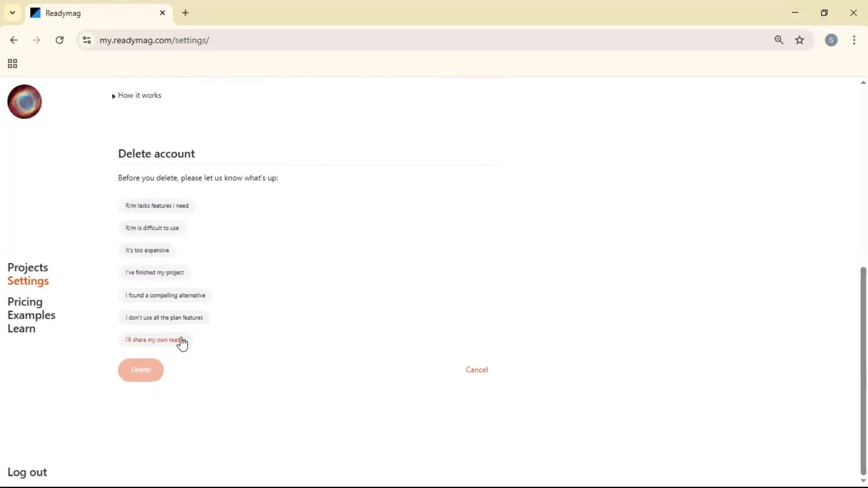Viewport: 868px width, 488px height.
Task: Select reason 'I've finished my project'
Action: pyautogui.click(x=155, y=272)
